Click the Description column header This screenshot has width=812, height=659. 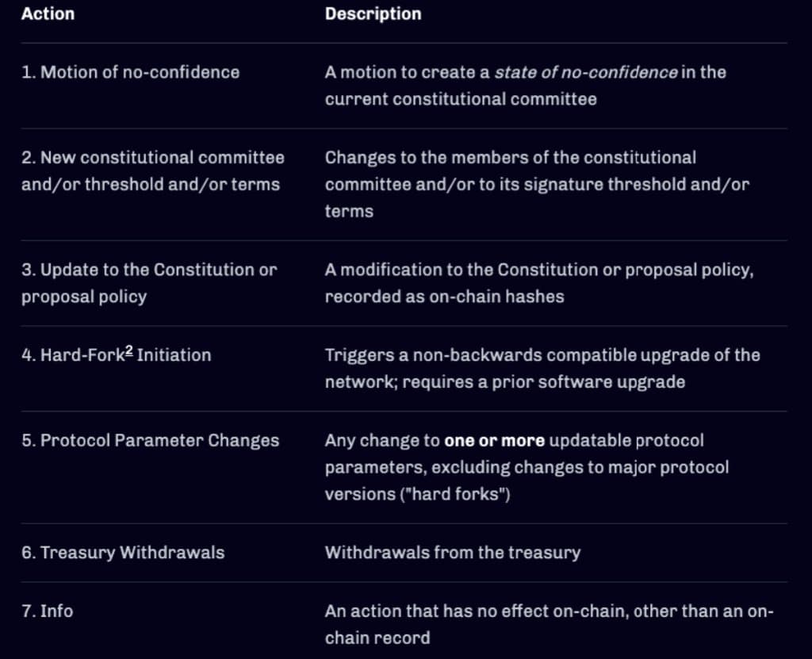pyautogui.click(x=373, y=14)
